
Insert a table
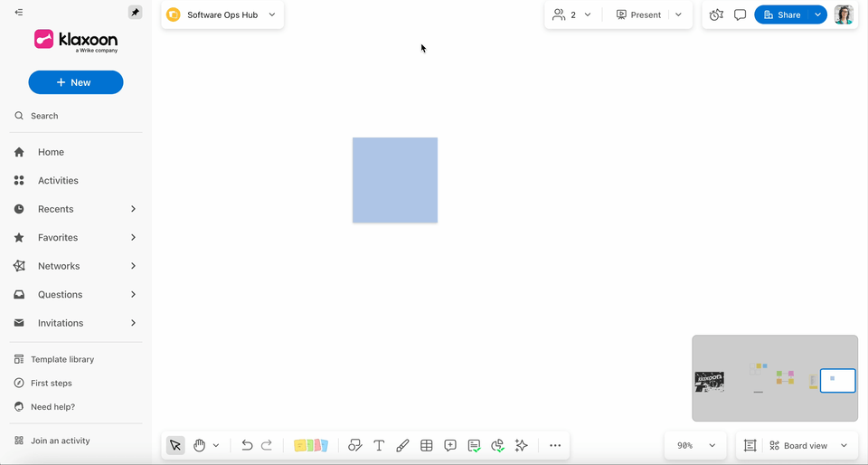[426, 445]
